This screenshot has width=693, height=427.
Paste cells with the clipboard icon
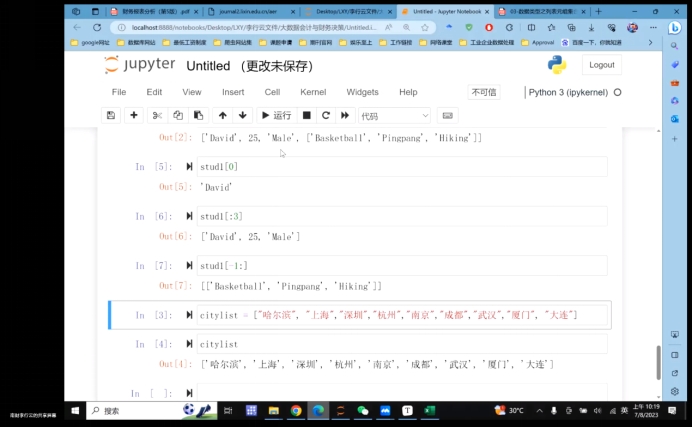click(x=198, y=116)
